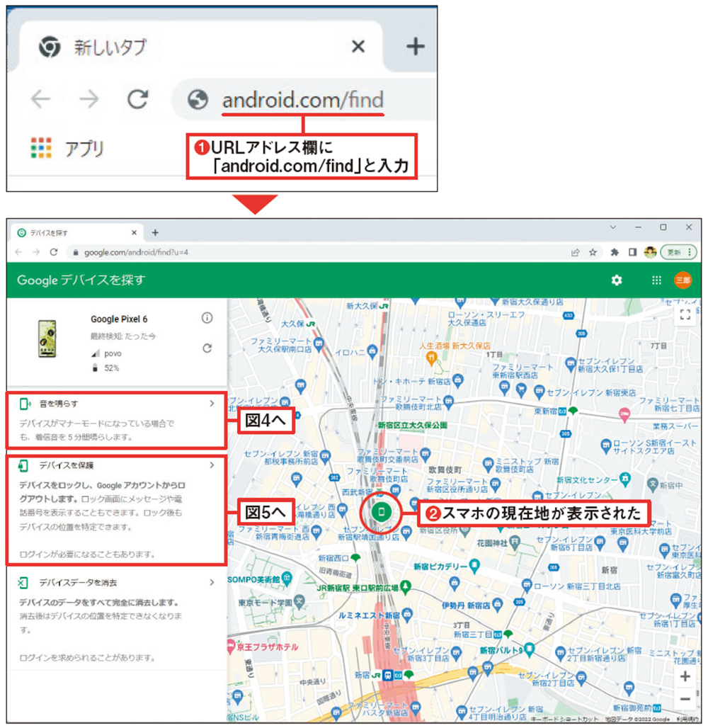Expand the 音を鳴らす chevron

click(212, 404)
